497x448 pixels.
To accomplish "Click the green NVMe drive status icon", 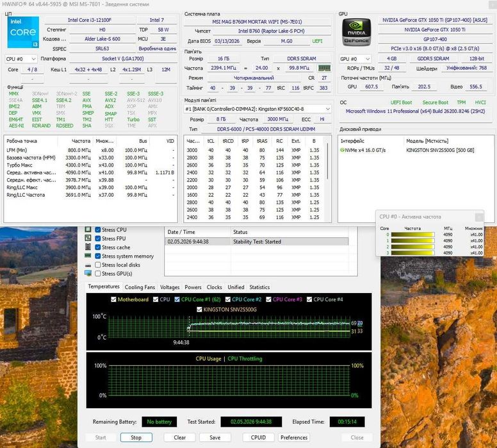I will click(x=342, y=150).
